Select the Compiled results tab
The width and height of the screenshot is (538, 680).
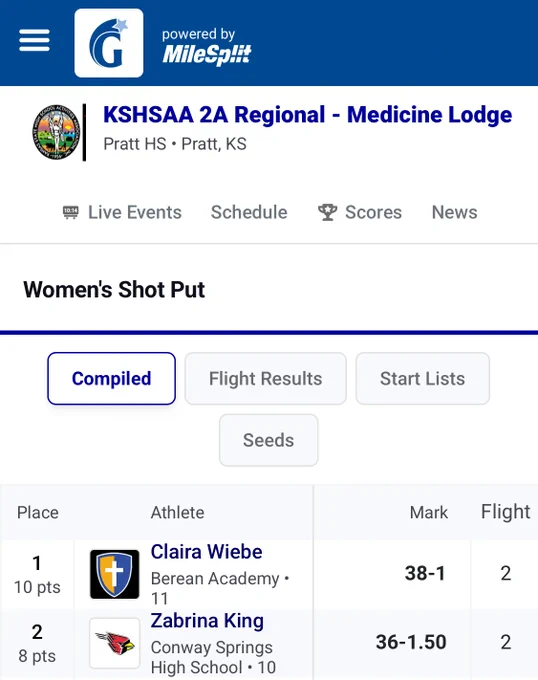(x=111, y=379)
